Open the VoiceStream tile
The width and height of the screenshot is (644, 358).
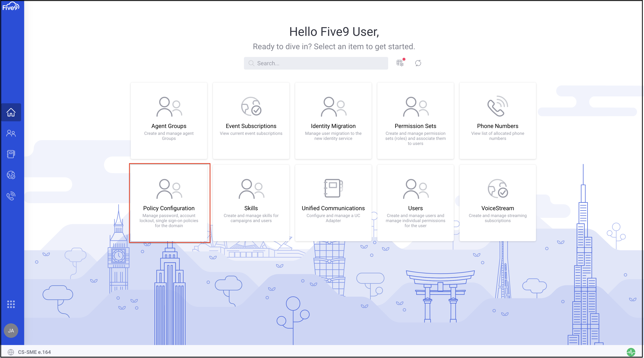click(497, 203)
